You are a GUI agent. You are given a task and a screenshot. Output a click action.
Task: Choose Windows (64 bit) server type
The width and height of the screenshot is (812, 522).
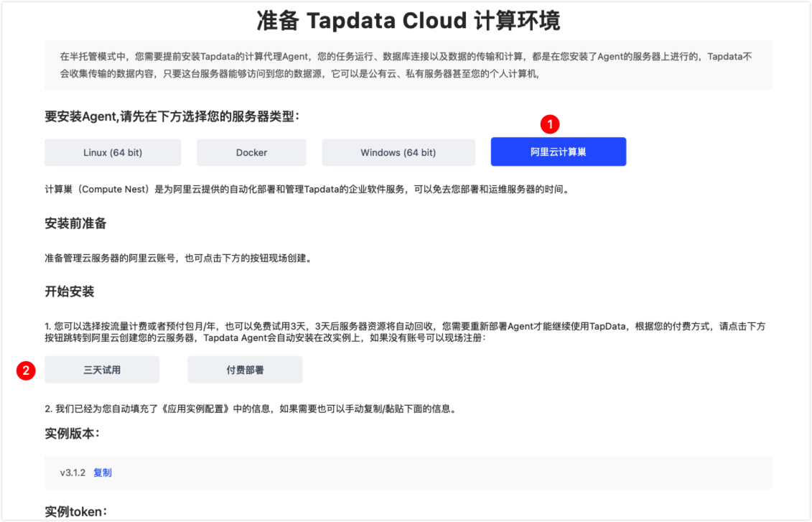pyautogui.click(x=398, y=152)
